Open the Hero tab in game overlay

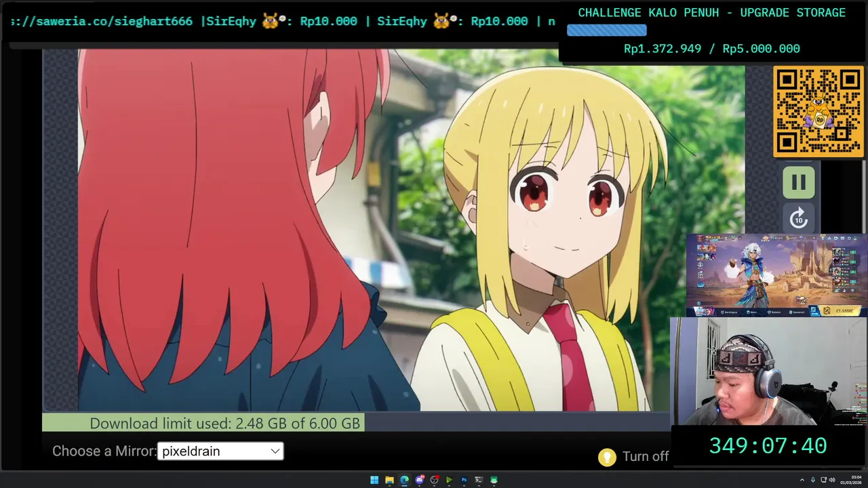[x=751, y=312]
